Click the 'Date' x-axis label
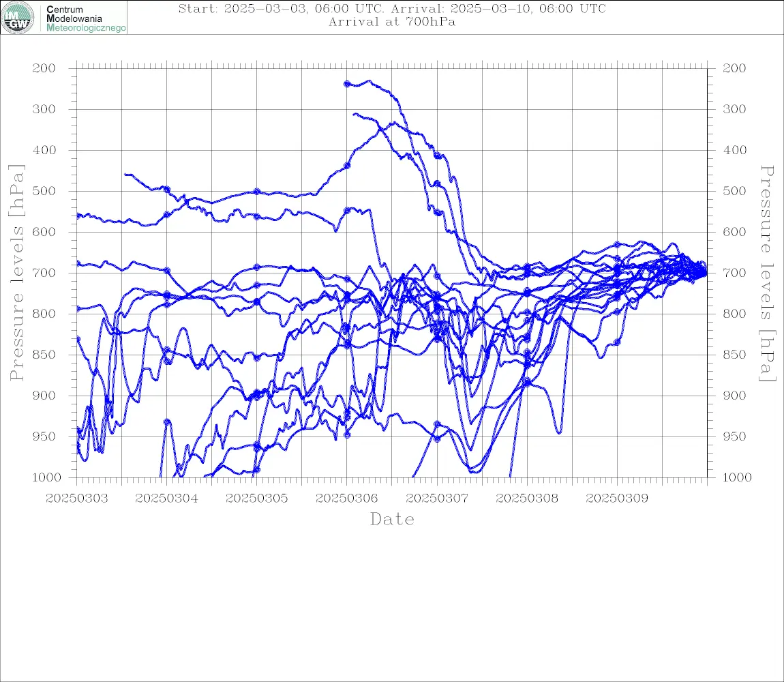Image resolution: width=784 pixels, height=682 pixels. pos(392,519)
